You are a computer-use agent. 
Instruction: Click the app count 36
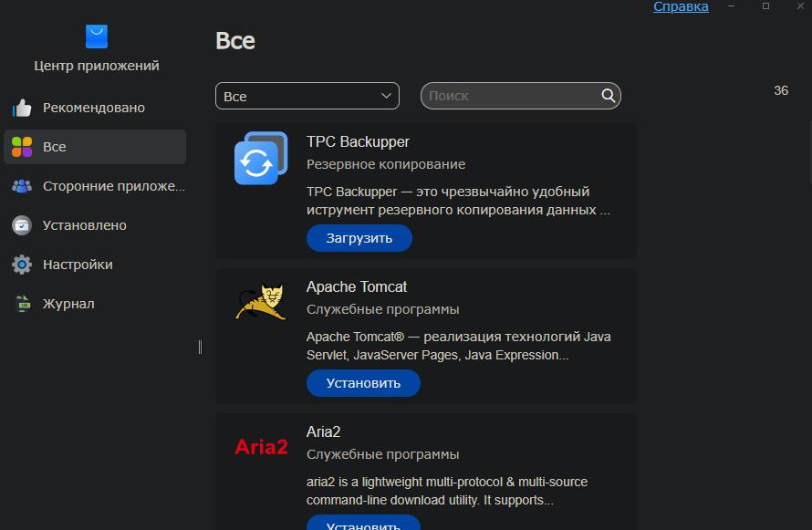tap(781, 90)
